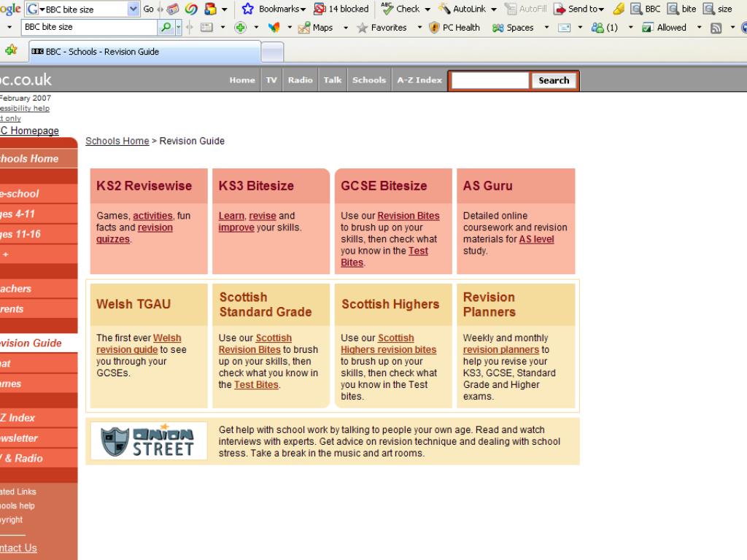The height and width of the screenshot is (560, 747).
Task: Click the RSS feed icon in MSN toolbar
Action: 716,28
